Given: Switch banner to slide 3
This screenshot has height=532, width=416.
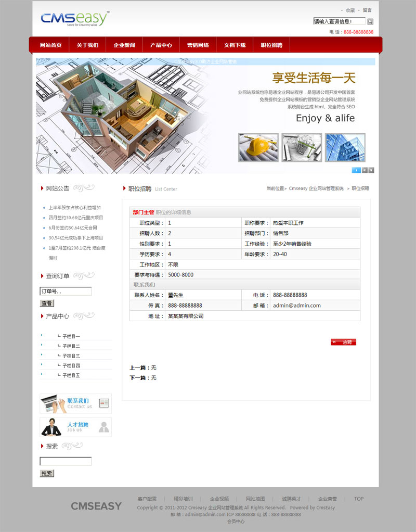Looking at the screenshot, I should pyautogui.click(x=371, y=170).
